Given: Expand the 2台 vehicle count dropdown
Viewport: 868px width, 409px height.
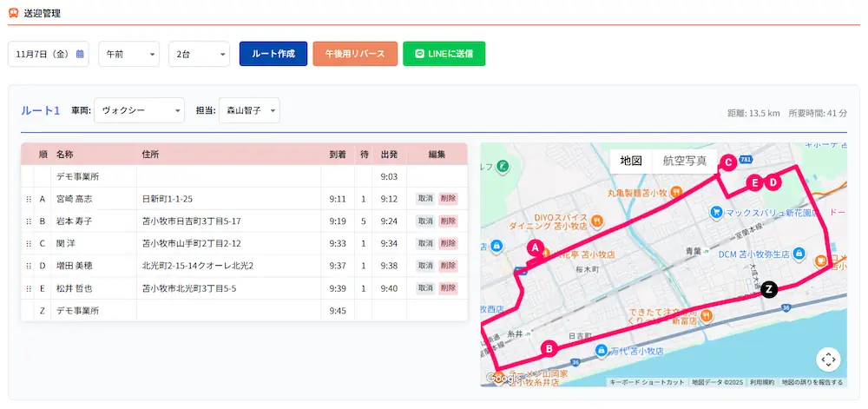Looking at the screenshot, I should tap(199, 54).
